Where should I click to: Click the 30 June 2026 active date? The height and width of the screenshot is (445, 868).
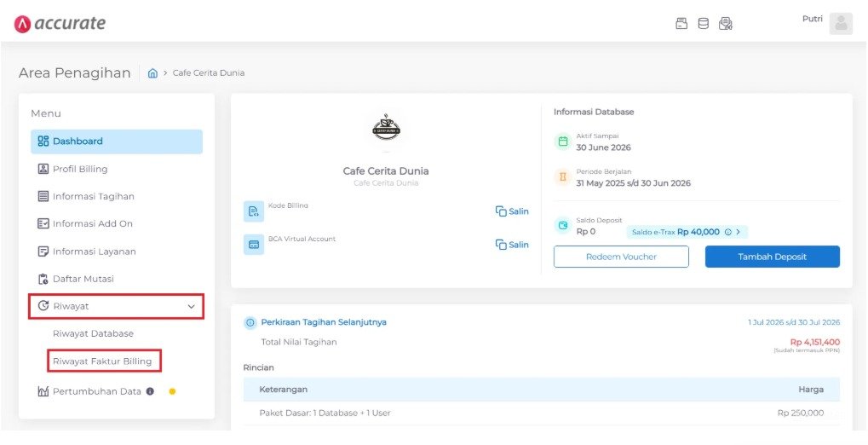click(603, 147)
